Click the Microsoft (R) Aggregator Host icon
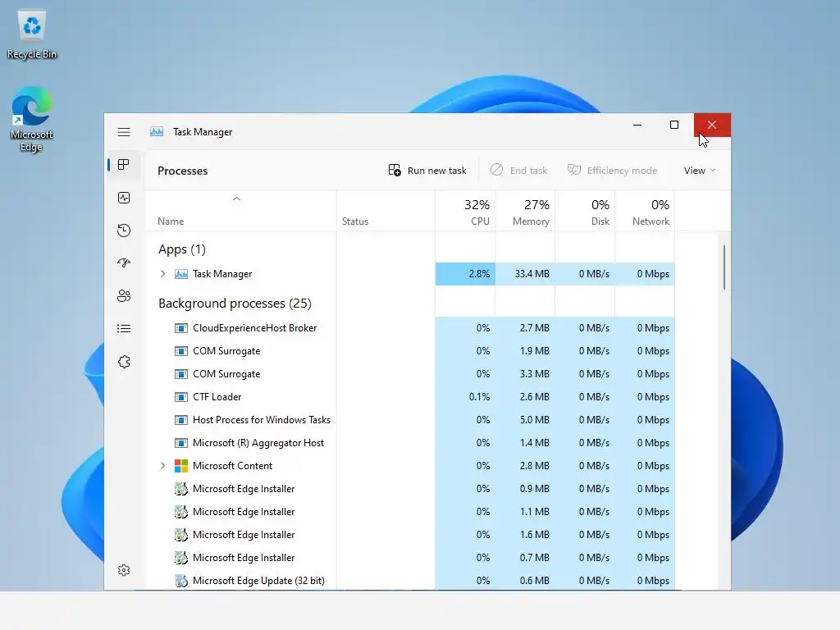 (181, 443)
